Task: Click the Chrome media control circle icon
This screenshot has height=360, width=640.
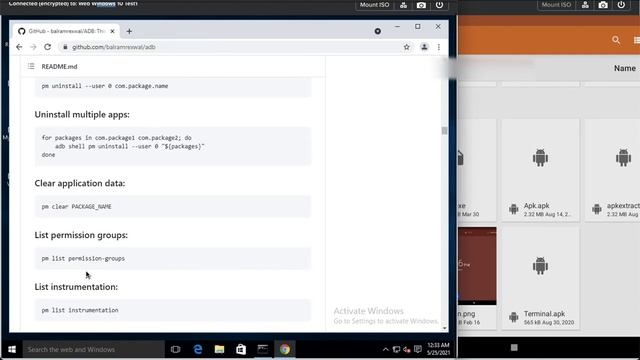Action: pyautogui.click(x=378, y=31)
